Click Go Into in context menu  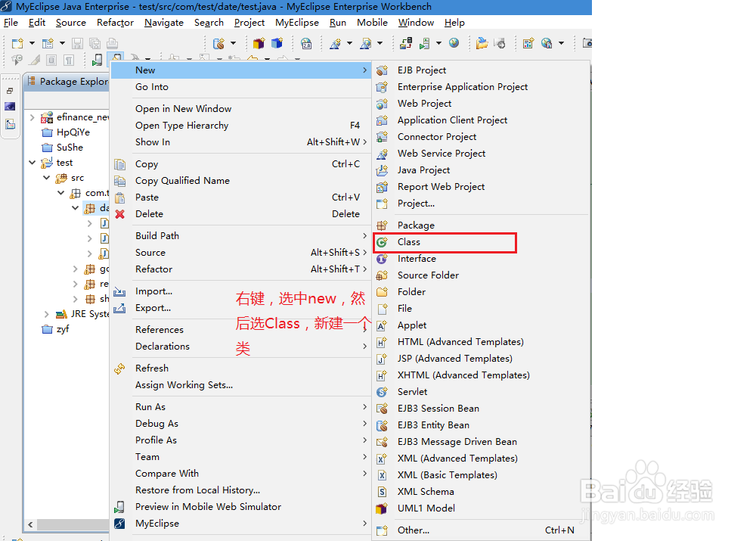(241, 87)
